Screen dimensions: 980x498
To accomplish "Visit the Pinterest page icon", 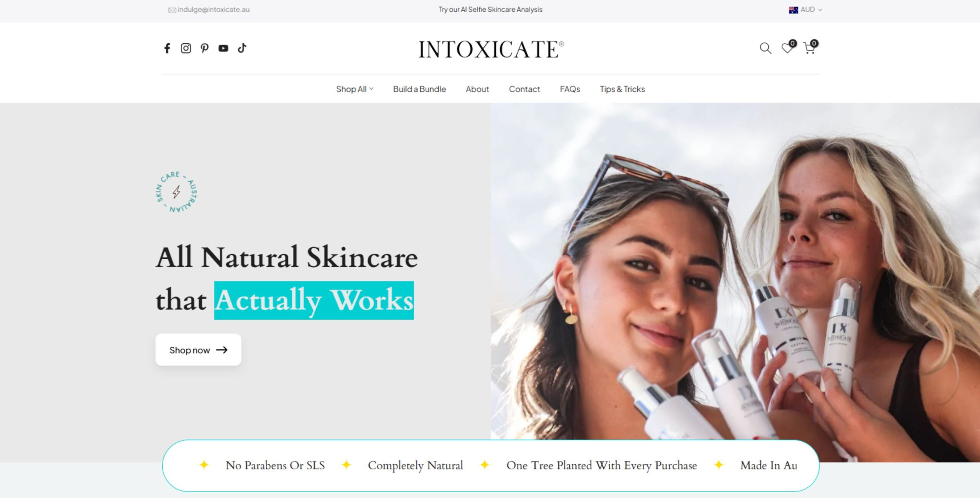I will (x=204, y=48).
